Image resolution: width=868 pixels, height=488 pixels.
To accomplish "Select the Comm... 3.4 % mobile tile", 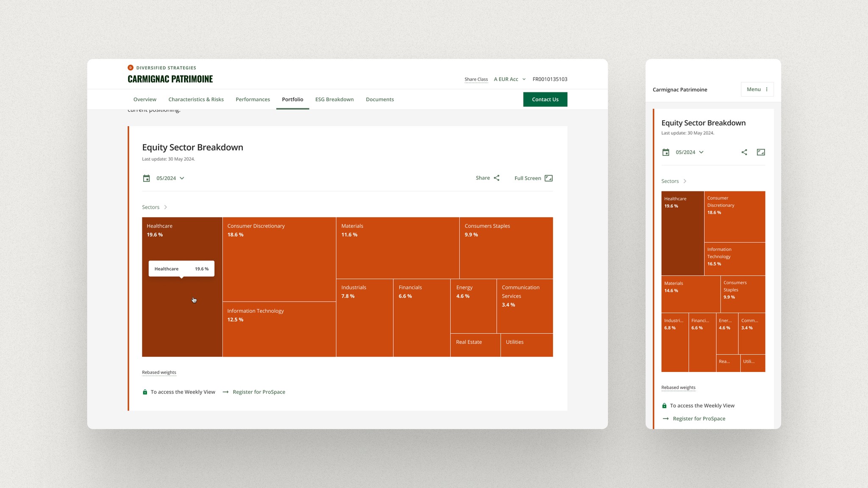I will point(752,333).
